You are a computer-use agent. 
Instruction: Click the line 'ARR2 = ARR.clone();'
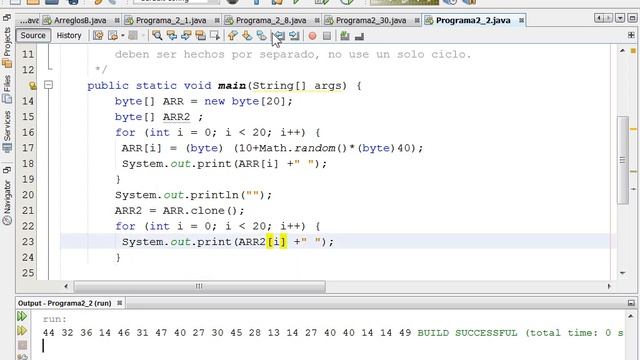[x=179, y=211]
